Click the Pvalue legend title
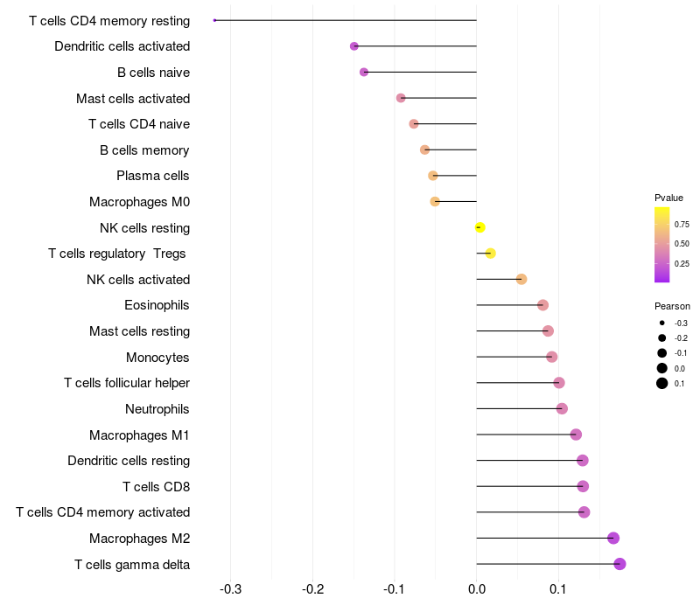700x612 pixels. 668,198
